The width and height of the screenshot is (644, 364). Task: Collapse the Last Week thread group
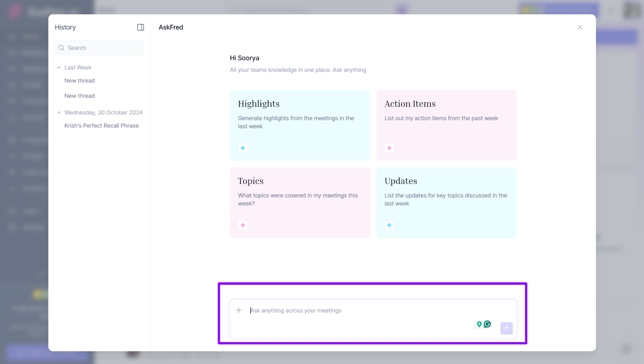[59, 68]
